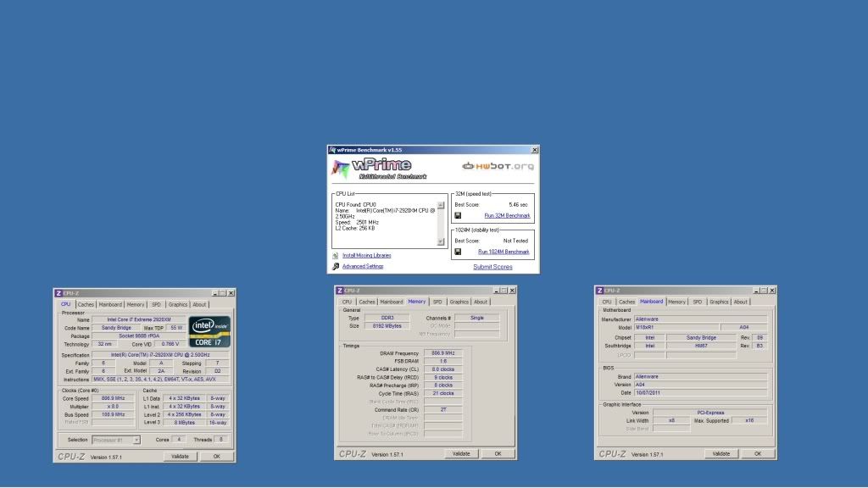This screenshot has width=868, height=488.
Task: Run the 1024M Benchmark
Action: coord(504,252)
